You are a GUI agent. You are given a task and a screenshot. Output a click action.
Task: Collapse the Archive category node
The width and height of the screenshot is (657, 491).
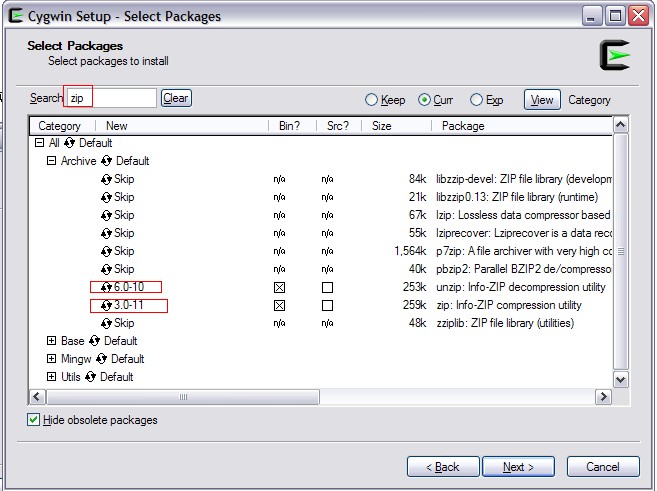click(51, 161)
